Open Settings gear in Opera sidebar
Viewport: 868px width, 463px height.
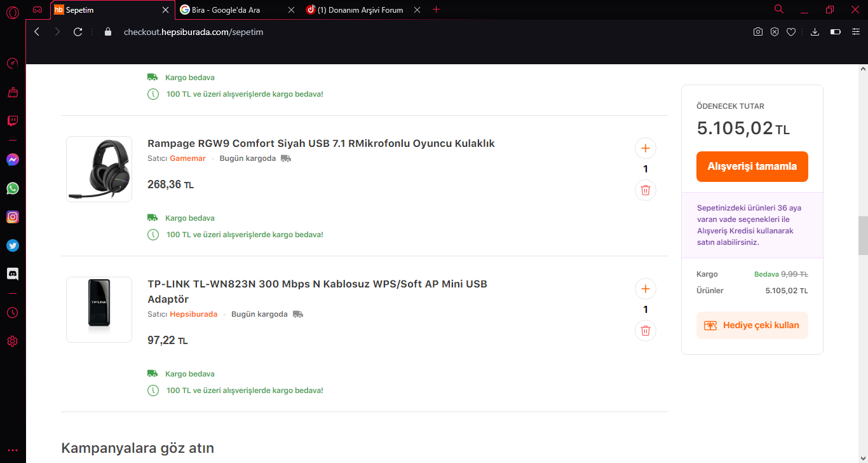click(12, 342)
